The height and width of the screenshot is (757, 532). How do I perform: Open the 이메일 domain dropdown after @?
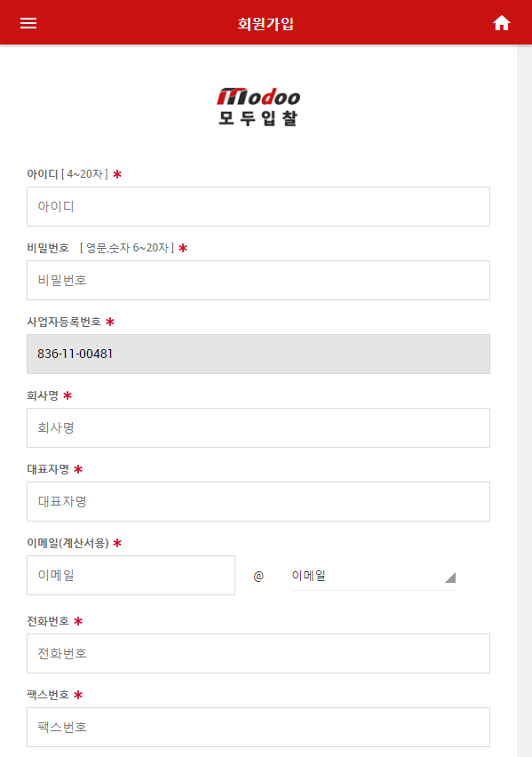coord(374,576)
